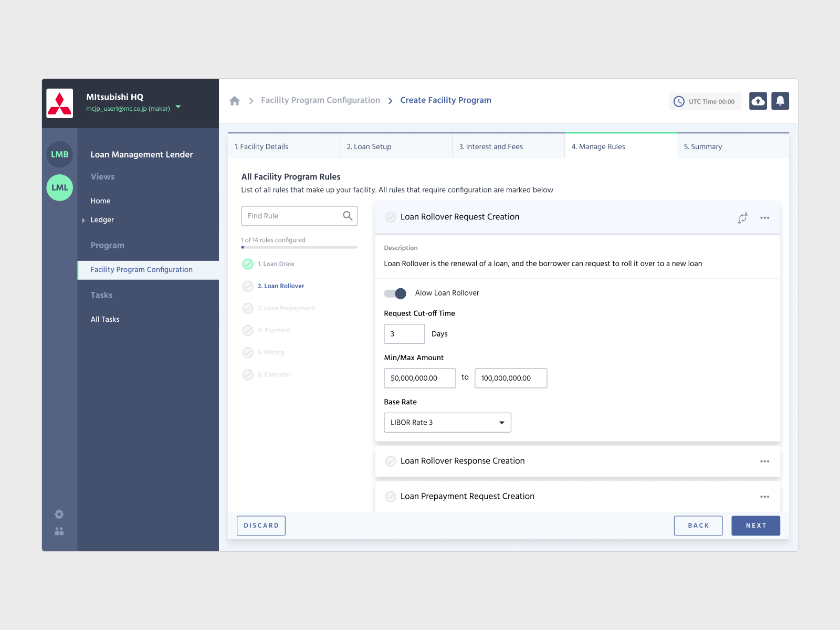
Task: Click the checkmark circle beside Loan Draw
Action: (x=248, y=264)
